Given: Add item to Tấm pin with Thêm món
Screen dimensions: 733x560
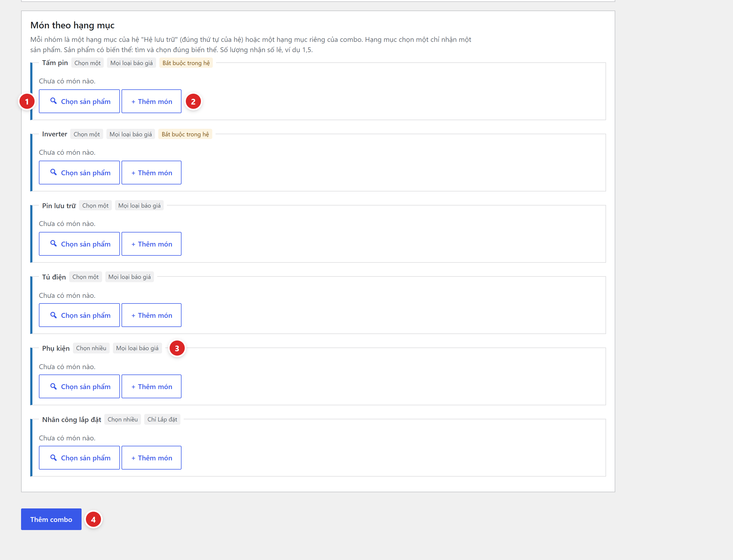Looking at the screenshot, I should click(151, 101).
